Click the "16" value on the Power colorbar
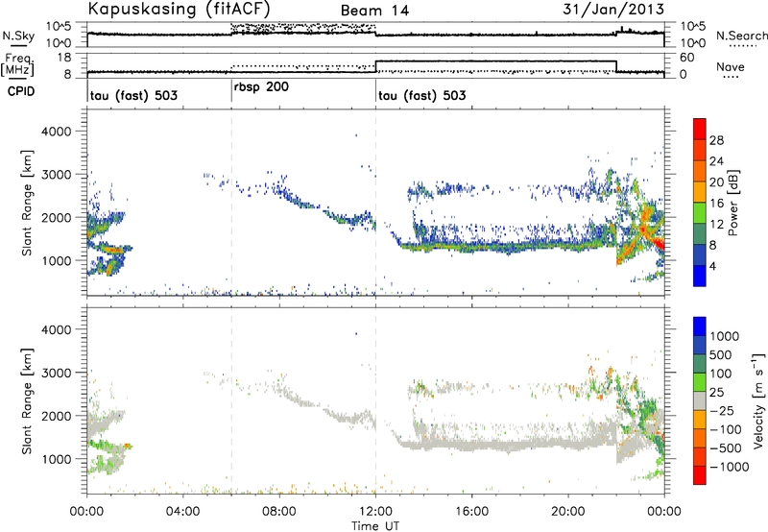The image size is (768, 532). click(x=716, y=204)
